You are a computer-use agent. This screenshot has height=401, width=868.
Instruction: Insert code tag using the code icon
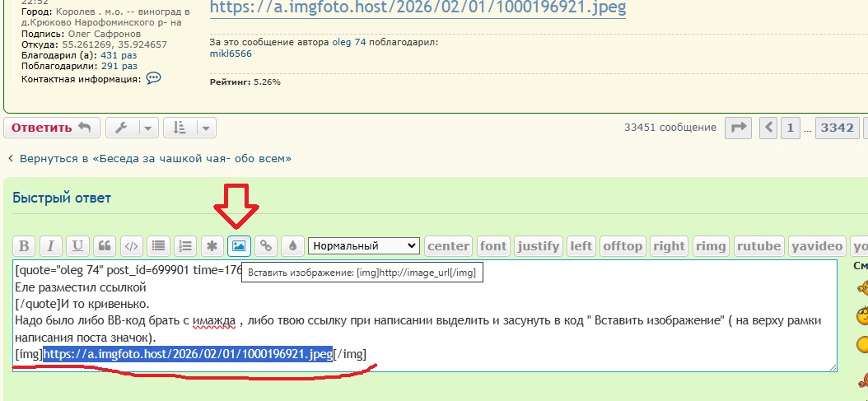coord(130,245)
